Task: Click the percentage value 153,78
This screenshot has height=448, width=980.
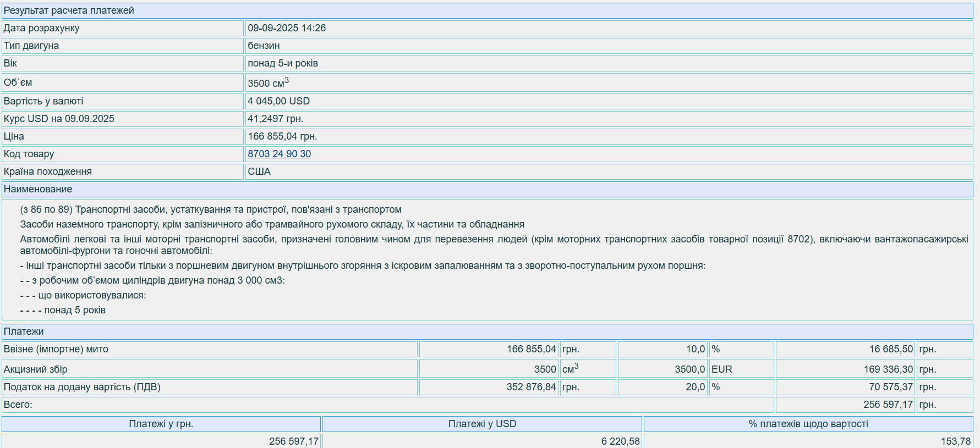Action: click(956, 441)
